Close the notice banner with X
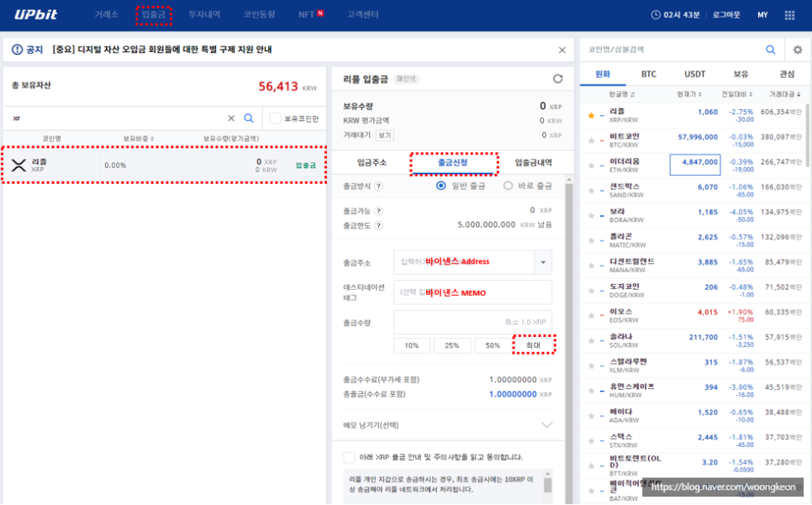The width and height of the screenshot is (812, 505). [x=562, y=50]
